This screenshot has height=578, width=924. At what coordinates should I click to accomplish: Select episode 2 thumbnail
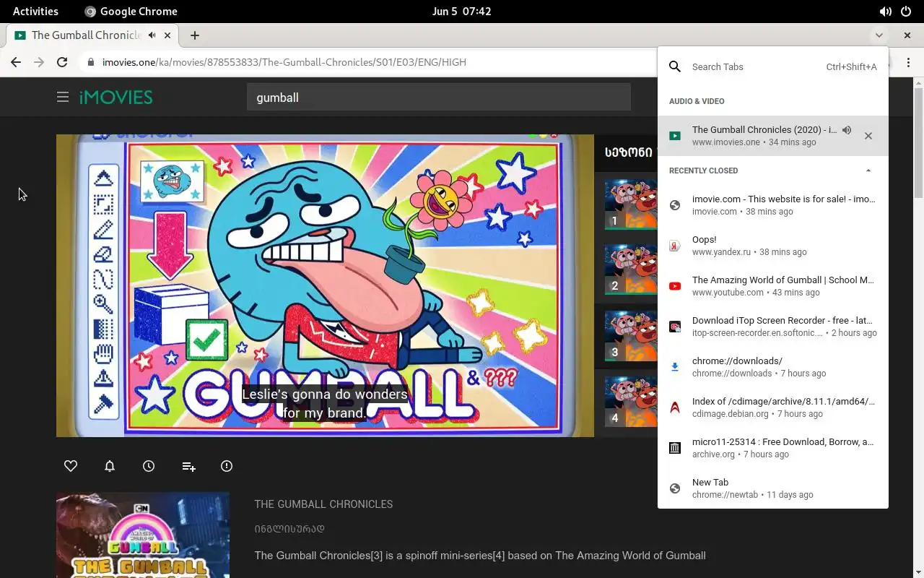(x=631, y=269)
